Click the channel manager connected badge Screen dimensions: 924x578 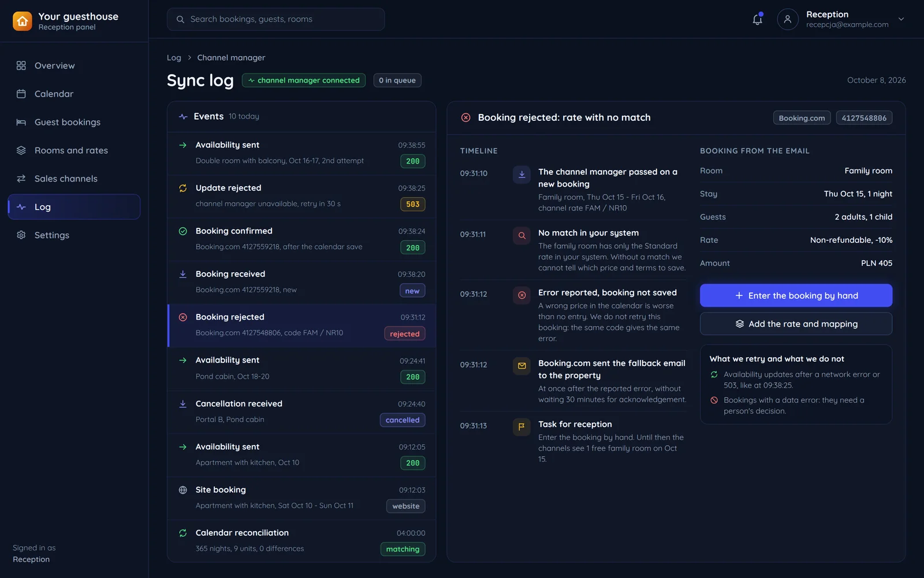tap(304, 80)
